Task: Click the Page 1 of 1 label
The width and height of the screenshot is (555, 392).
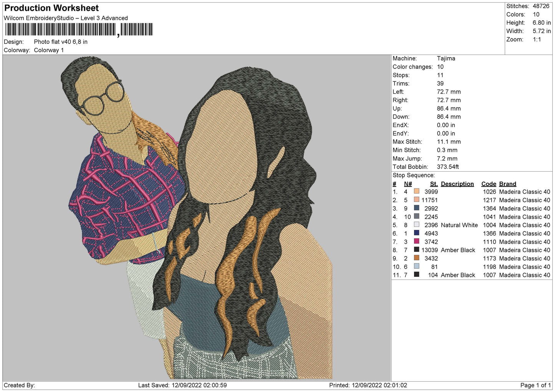Action: pos(535,385)
